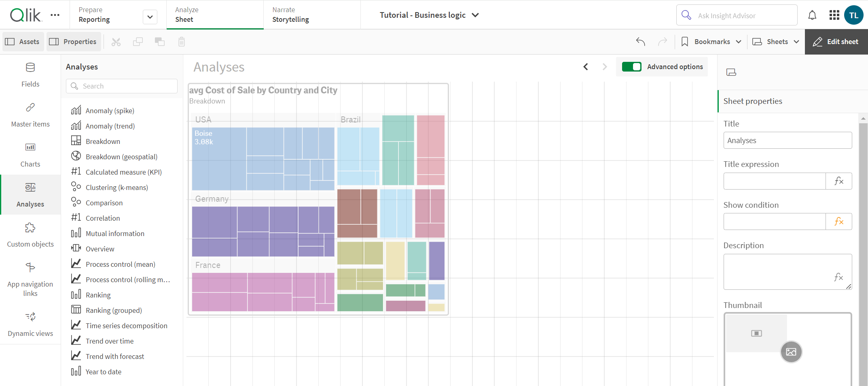
Task: Open the Sheets dropdown
Action: pos(776,42)
